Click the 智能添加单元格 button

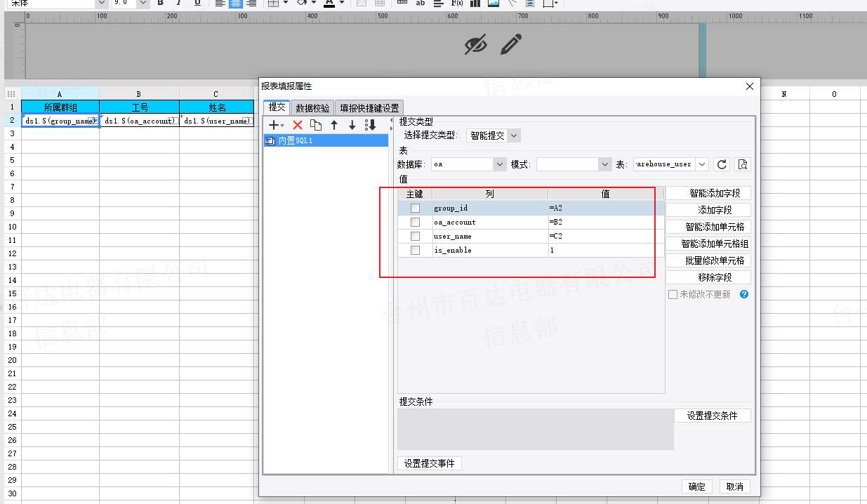point(708,227)
